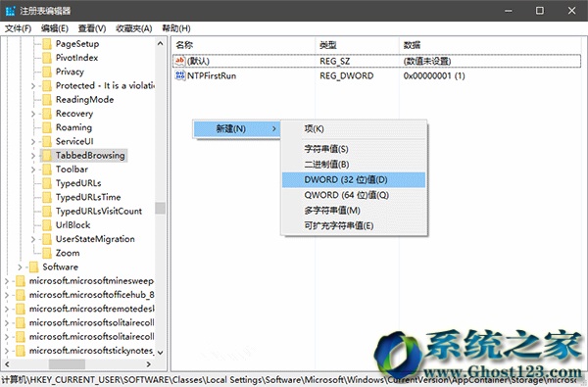Image resolution: width=588 pixels, height=387 pixels.
Task: Open the 查看(V) menu
Action: click(x=92, y=28)
